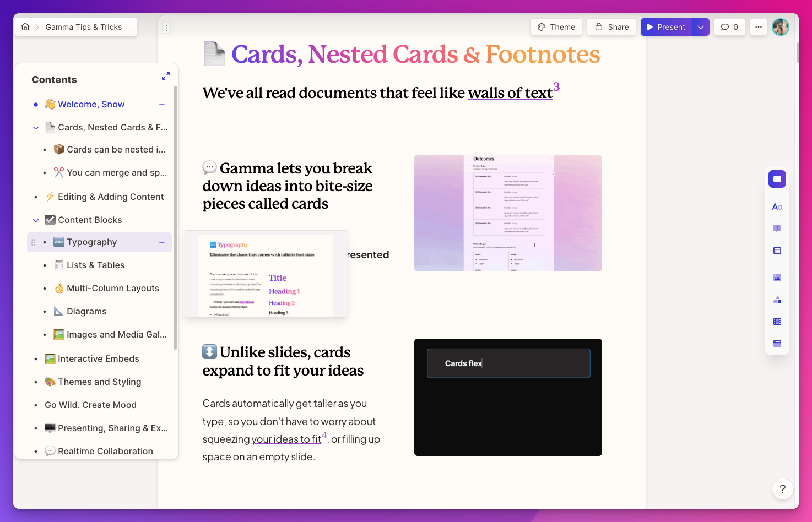Click the Cards flex video
Viewport: 812px width, 522px height.
508,397
